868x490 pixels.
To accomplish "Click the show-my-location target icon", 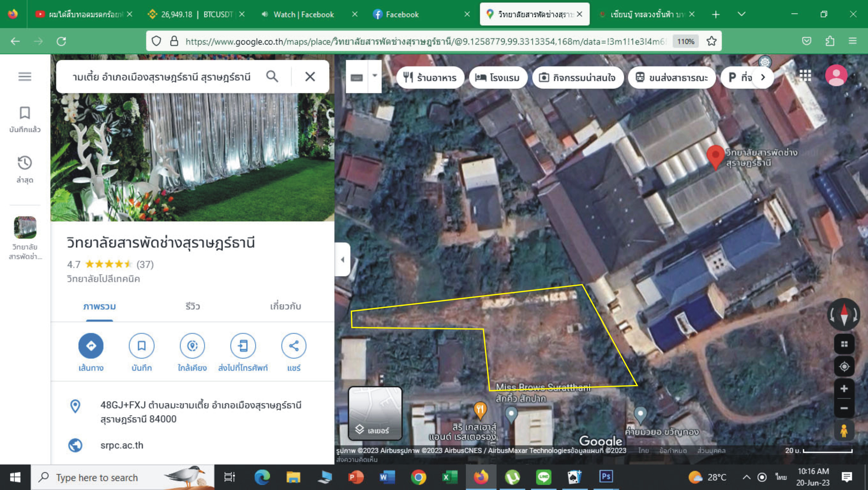I will [x=844, y=366].
